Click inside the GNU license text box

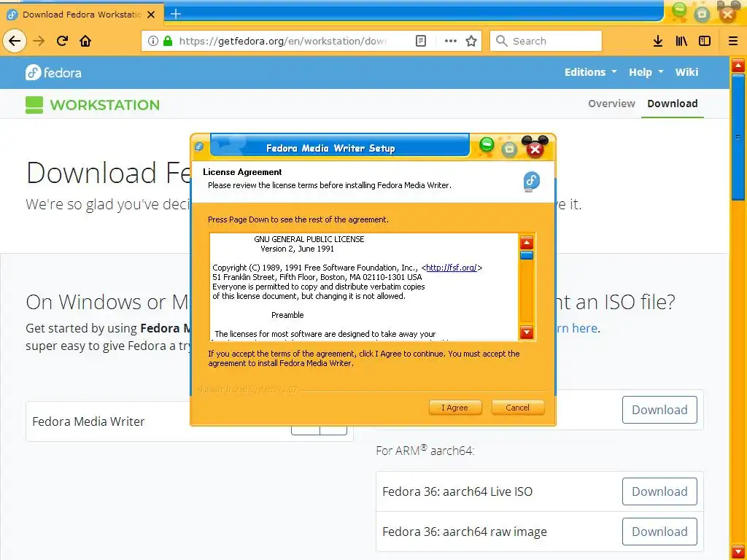[x=363, y=287]
